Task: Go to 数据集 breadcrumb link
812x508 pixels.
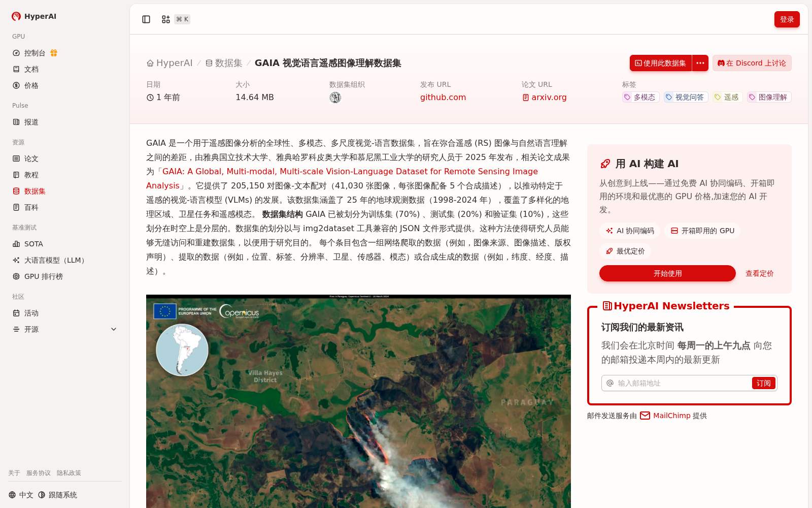Action: tap(224, 63)
